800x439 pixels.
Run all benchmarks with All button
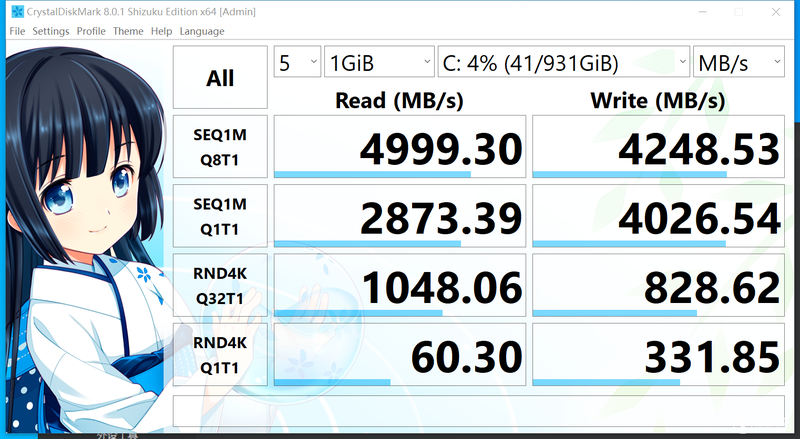(x=220, y=77)
